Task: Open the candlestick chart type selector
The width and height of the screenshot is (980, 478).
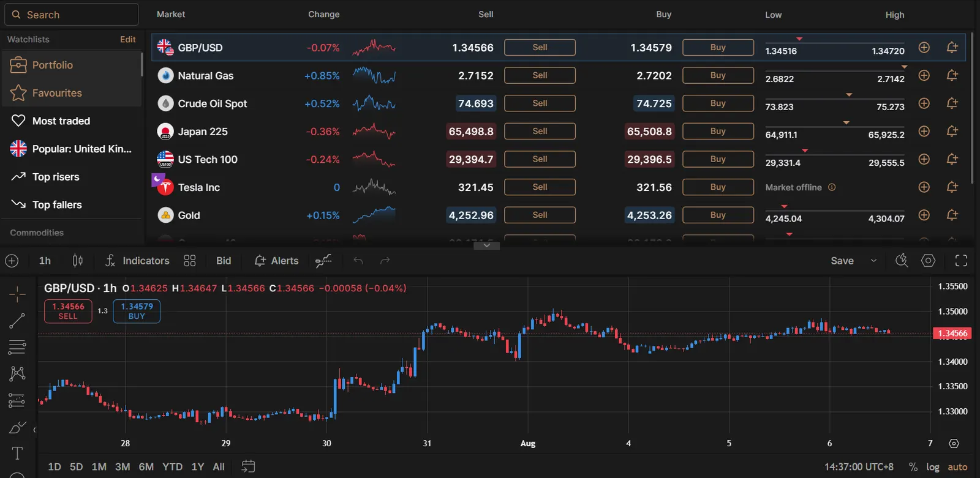Action: [x=78, y=261]
